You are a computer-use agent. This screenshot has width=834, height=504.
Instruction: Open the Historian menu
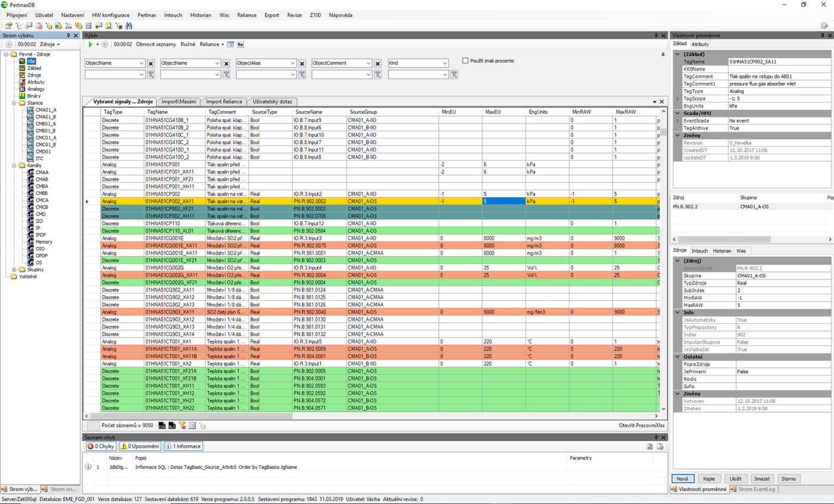(x=200, y=15)
